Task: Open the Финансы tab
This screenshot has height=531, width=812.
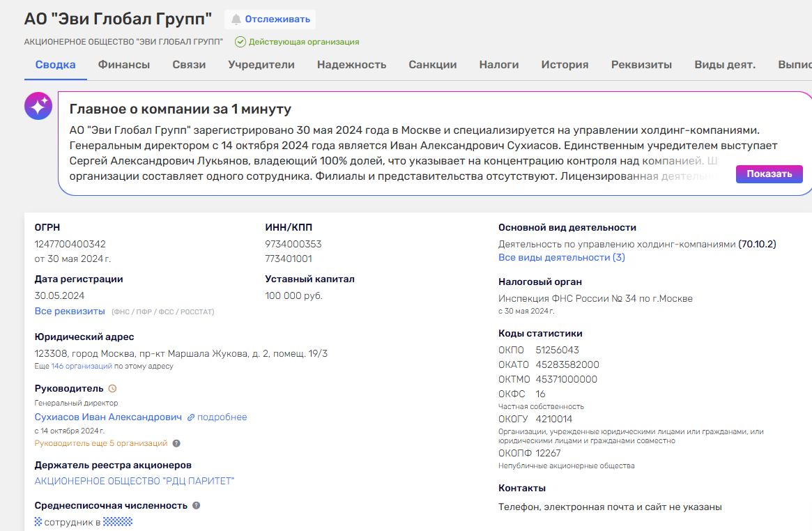Action: 124,65
